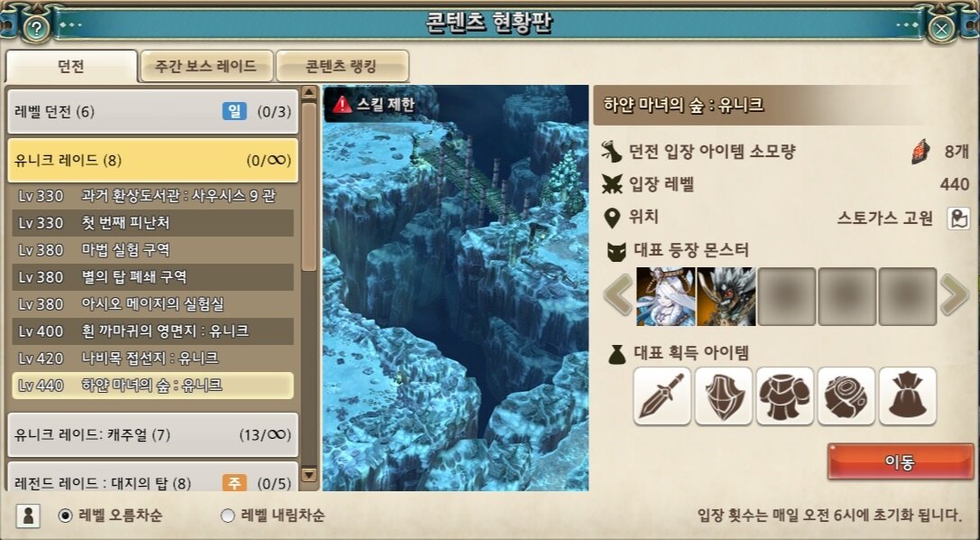This screenshot has width=980, height=540.
Task: Expand the 레벨 던전 (6) category
Action: [x=153, y=112]
